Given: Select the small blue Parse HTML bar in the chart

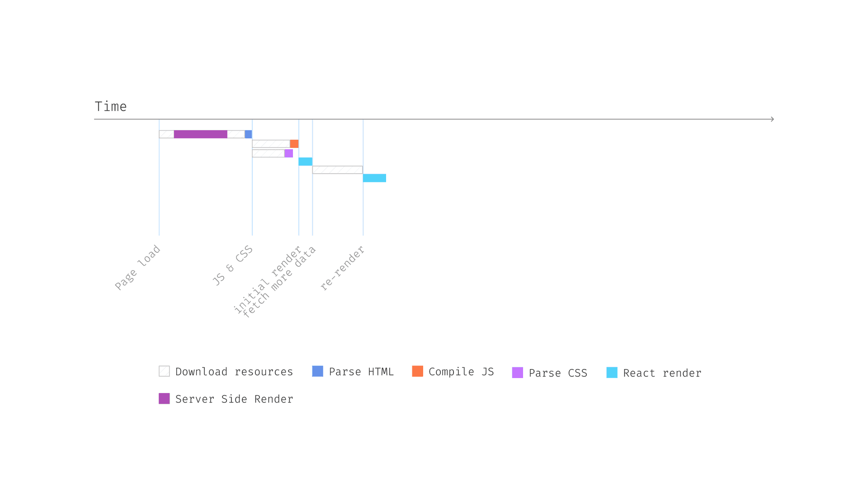Looking at the screenshot, I should 248,134.
